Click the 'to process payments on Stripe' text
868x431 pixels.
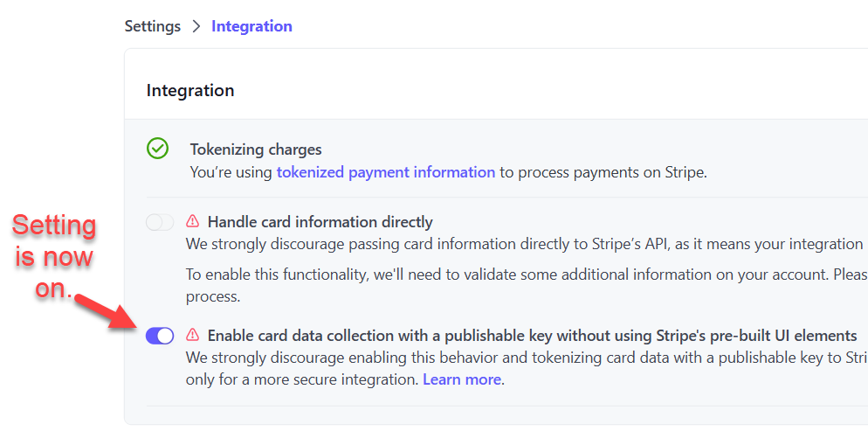click(x=603, y=172)
